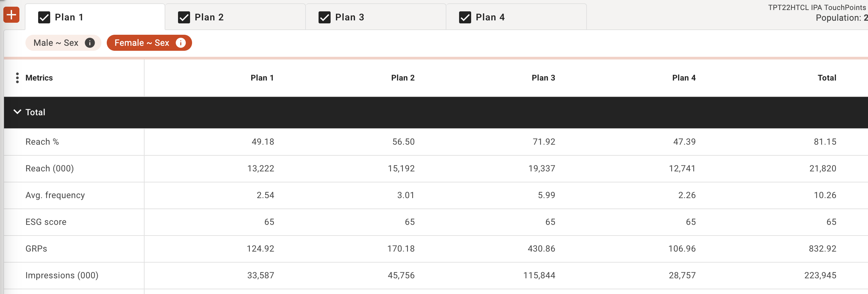Select the ESG score metric row
This screenshot has width=868, height=294.
tap(436, 222)
